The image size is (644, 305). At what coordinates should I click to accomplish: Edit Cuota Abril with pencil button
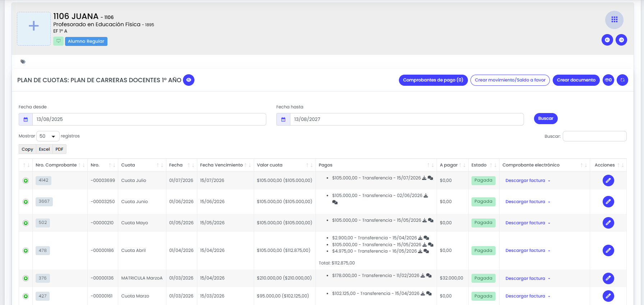coord(608,250)
